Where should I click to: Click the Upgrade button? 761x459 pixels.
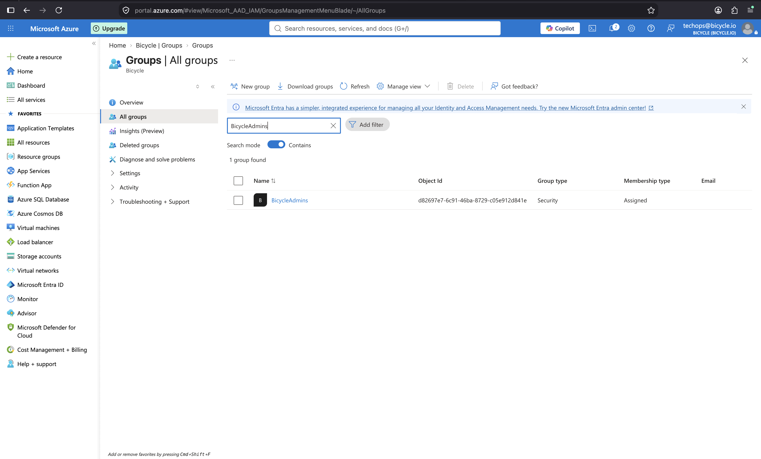(x=109, y=29)
